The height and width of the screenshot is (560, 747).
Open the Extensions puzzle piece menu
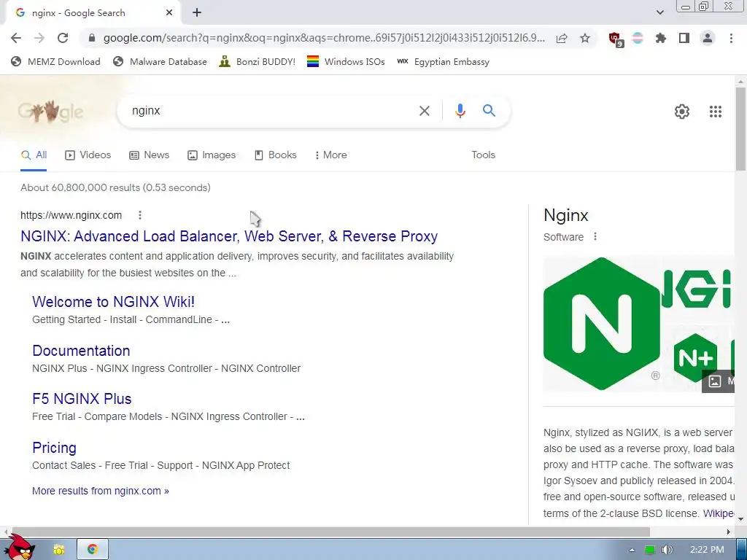tap(660, 38)
